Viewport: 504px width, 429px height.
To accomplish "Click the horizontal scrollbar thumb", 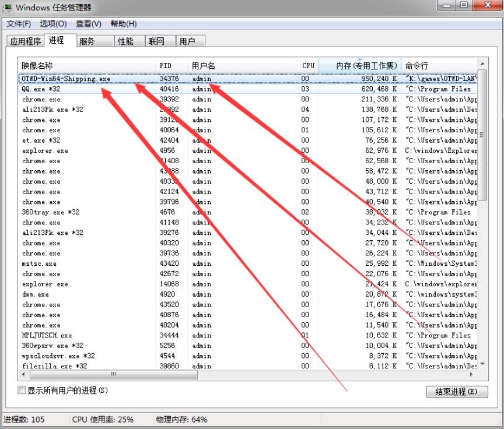I will tap(113, 374).
